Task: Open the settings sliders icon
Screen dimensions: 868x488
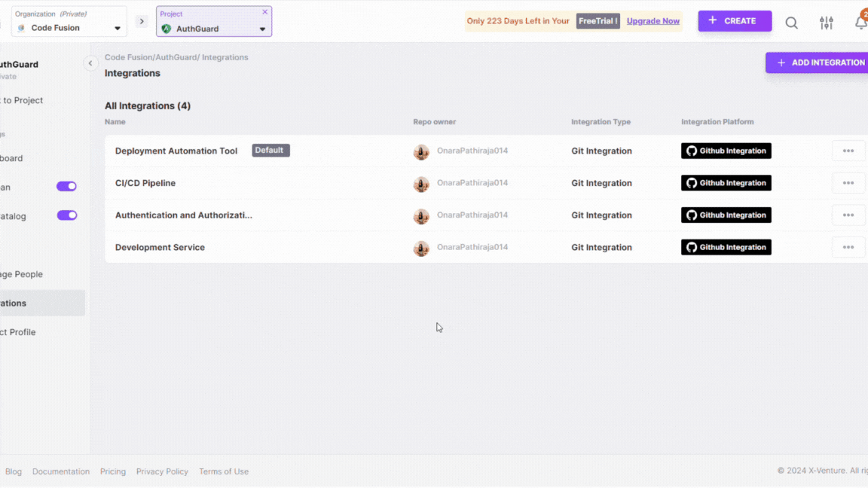Action: tap(827, 23)
